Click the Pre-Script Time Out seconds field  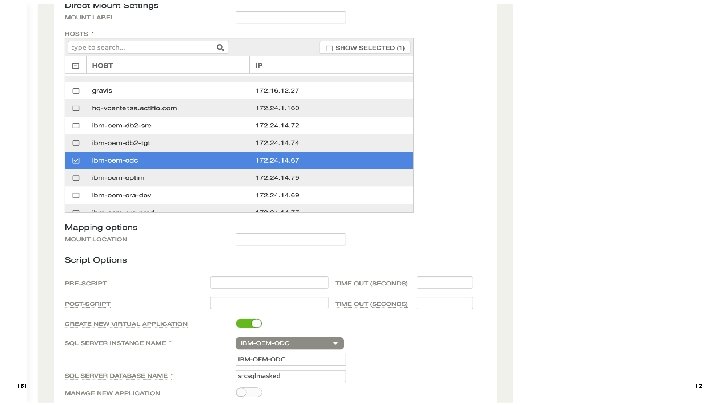click(445, 282)
